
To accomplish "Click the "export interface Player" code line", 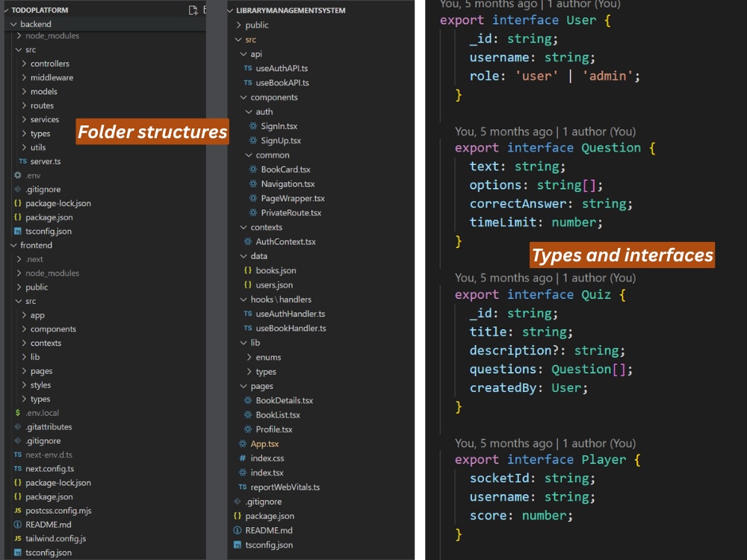I will coord(548,459).
